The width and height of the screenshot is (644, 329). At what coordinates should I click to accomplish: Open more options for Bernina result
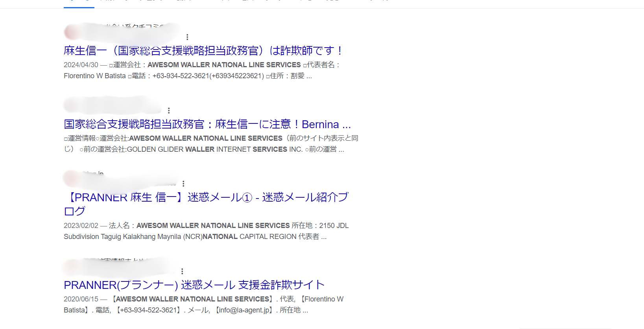coord(169,110)
